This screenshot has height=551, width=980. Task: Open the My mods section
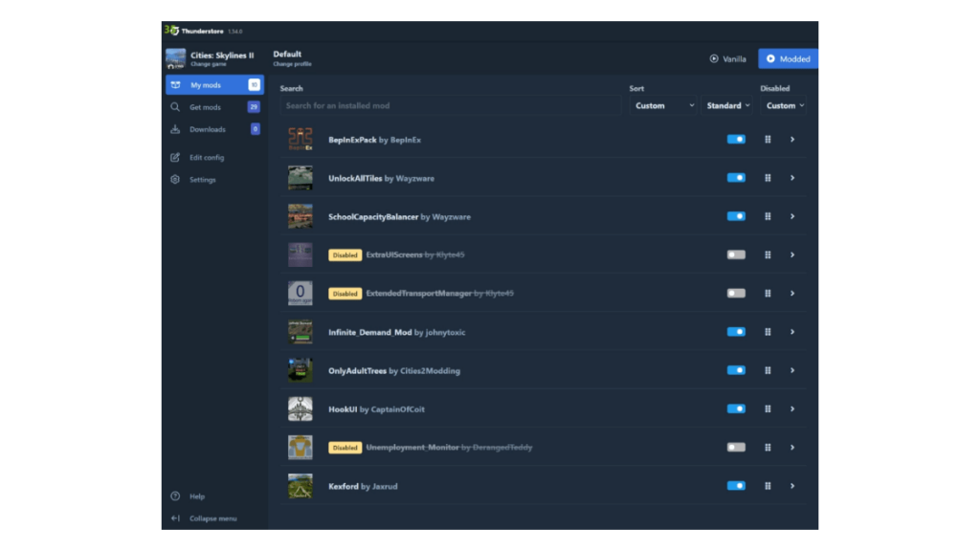(215, 85)
